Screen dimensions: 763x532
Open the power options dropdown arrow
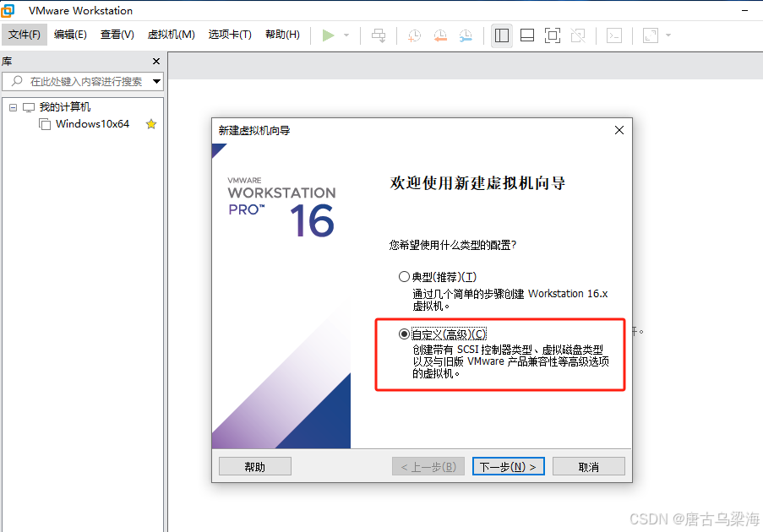[x=346, y=35]
